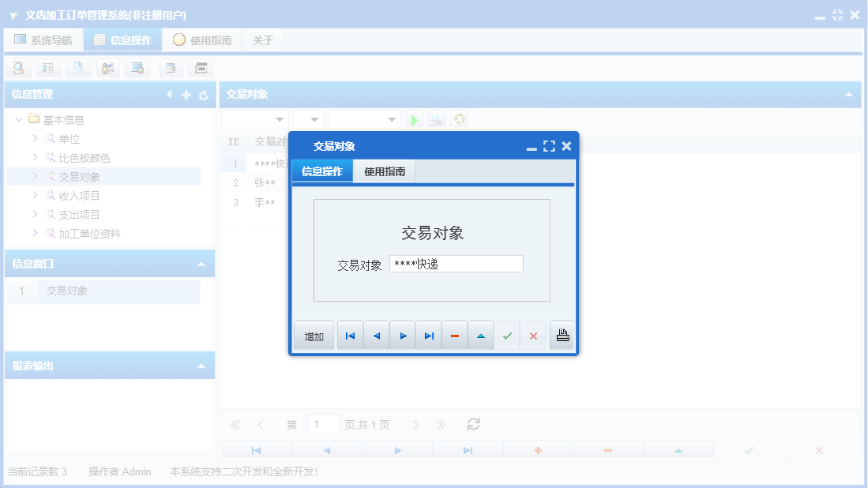Click the document toolbar icon
Screen dimensions: 868x488
coord(77,68)
